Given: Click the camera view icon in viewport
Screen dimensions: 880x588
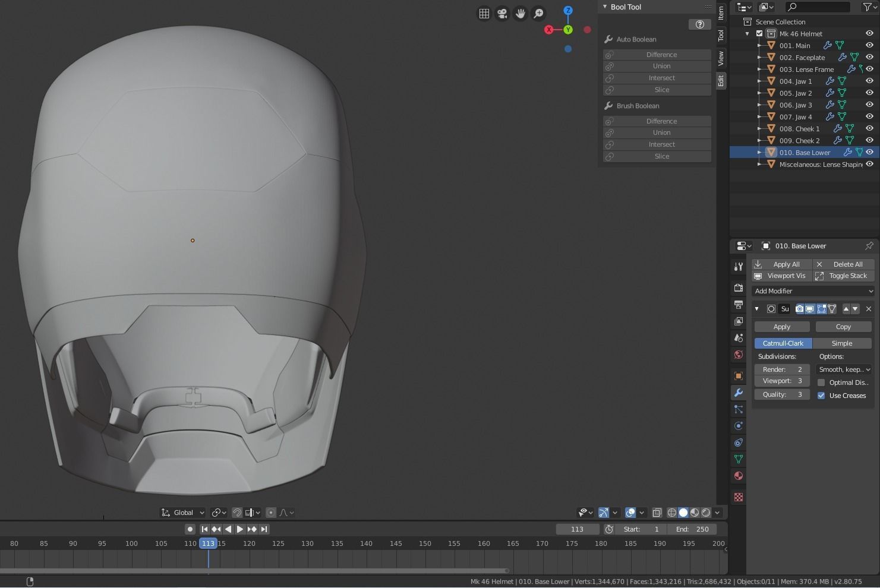Looking at the screenshot, I should coord(502,14).
